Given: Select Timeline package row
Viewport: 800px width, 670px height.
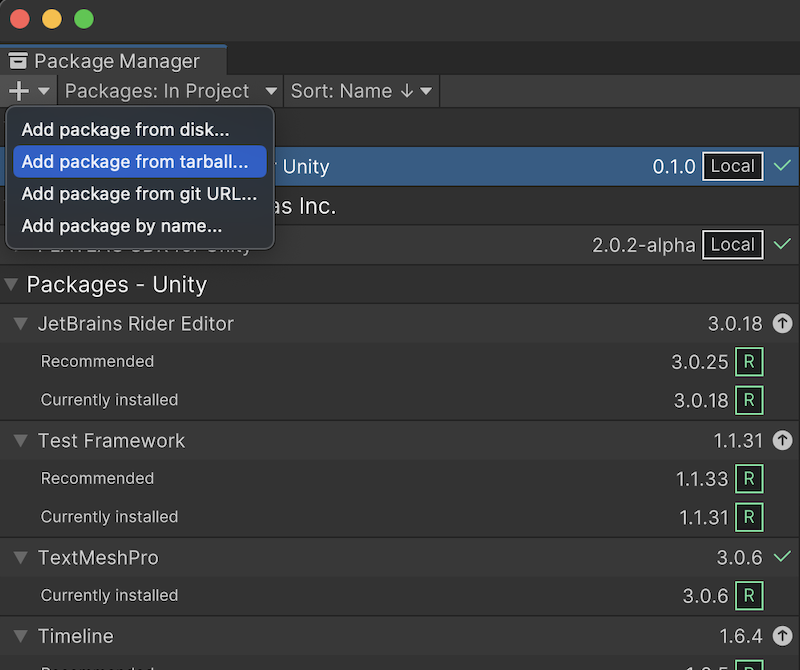Looking at the screenshot, I should point(400,636).
